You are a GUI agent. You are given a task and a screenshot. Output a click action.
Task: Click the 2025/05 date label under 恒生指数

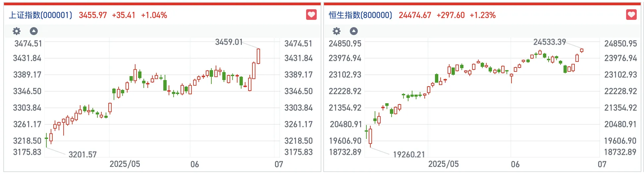pos(444,164)
